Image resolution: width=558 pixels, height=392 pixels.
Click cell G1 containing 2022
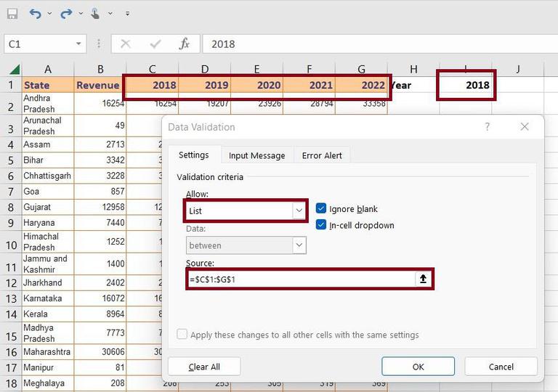361,85
